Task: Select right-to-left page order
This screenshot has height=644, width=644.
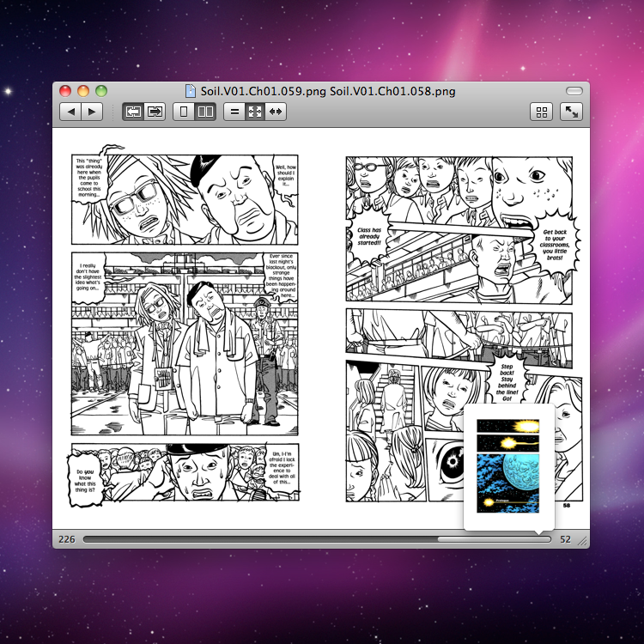Action: click(x=133, y=112)
